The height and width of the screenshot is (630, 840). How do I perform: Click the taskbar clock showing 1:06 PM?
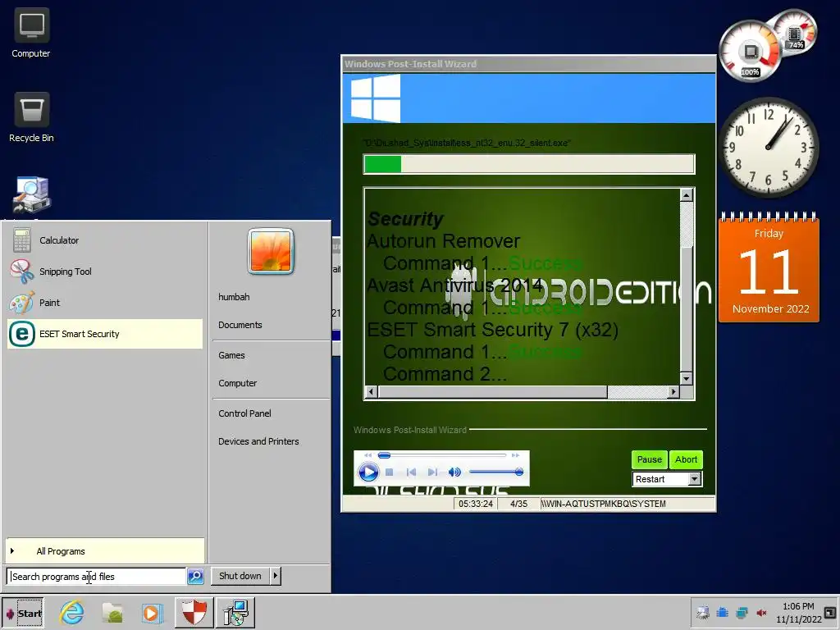coord(798,613)
